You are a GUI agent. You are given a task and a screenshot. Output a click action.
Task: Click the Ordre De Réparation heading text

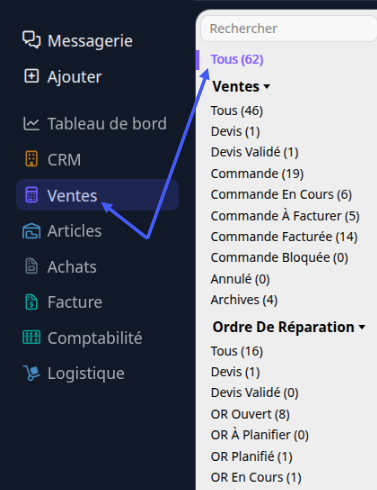click(x=284, y=327)
